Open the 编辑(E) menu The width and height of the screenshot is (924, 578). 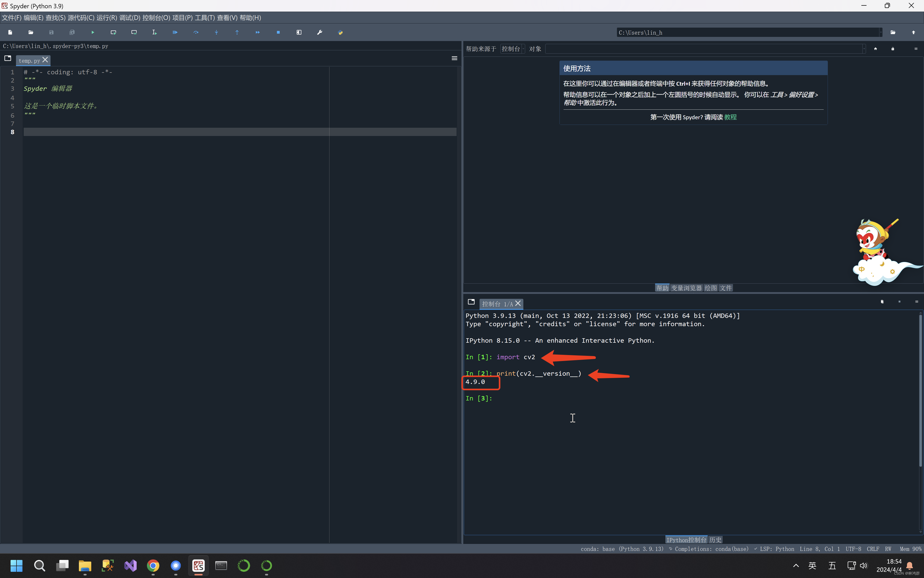coord(33,18)
